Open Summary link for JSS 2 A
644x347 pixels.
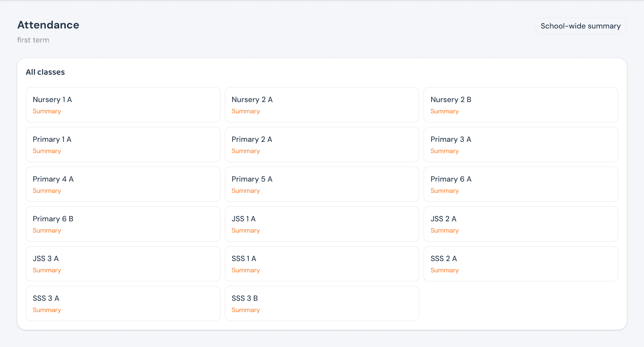point(445,230)
